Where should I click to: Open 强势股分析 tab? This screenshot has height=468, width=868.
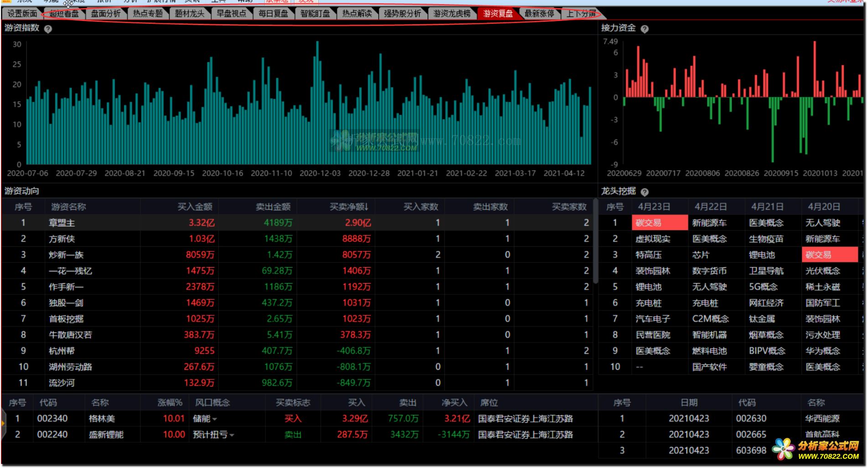pyautogui.click(x=402, y=14)
